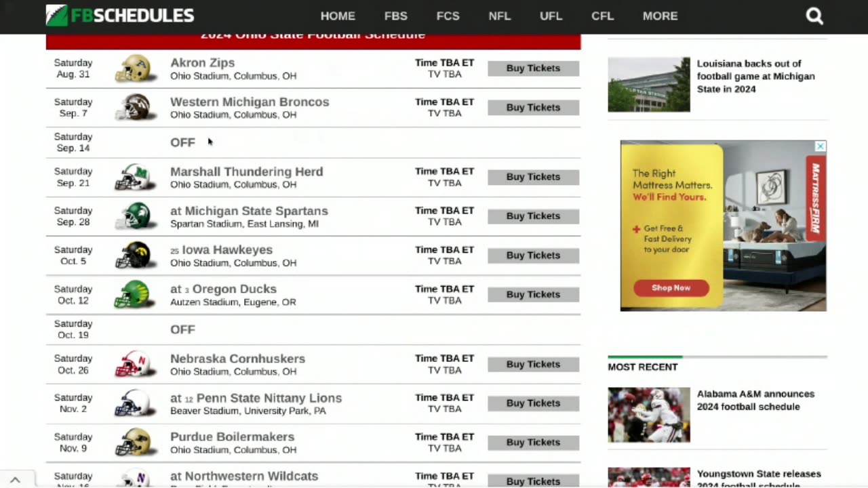The width and height of the screenshot is (868, 488).
Task: Open the Michigan State Spartans link
Action: [x=256, y=211]
